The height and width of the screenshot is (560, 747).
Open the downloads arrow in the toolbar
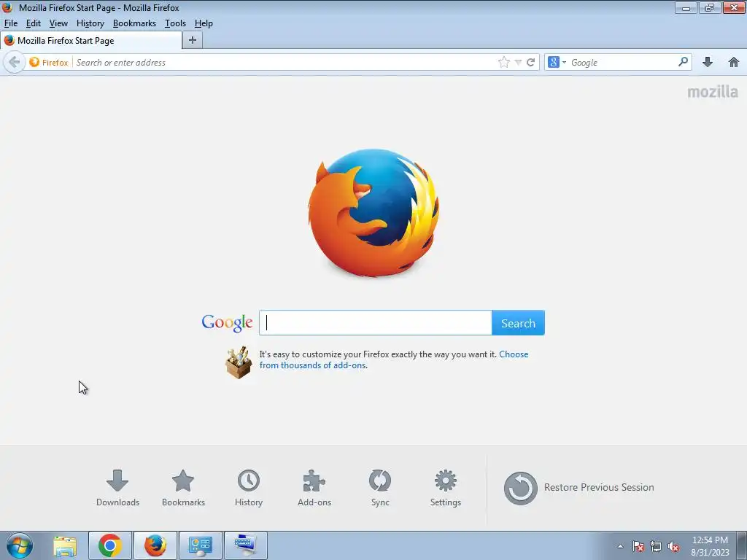[708, 63]
